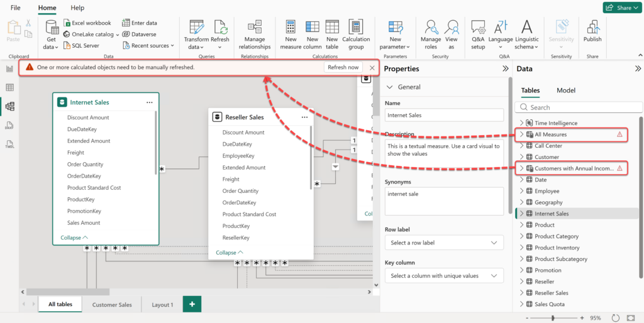The width and height of the screenshot is (644, 323).
Task: Add a new layout tab
Action: coord(192,304)
